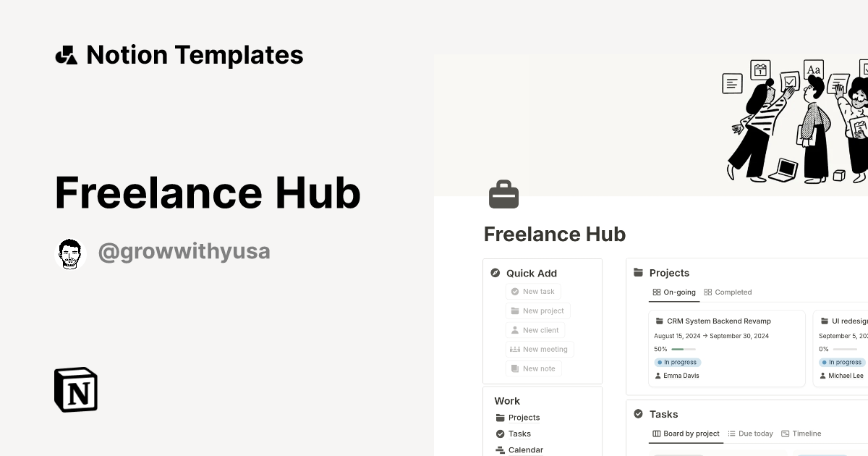
Task: Click the New meeting quick-add button
Action: pyautogui.click(x=540, y=349)
